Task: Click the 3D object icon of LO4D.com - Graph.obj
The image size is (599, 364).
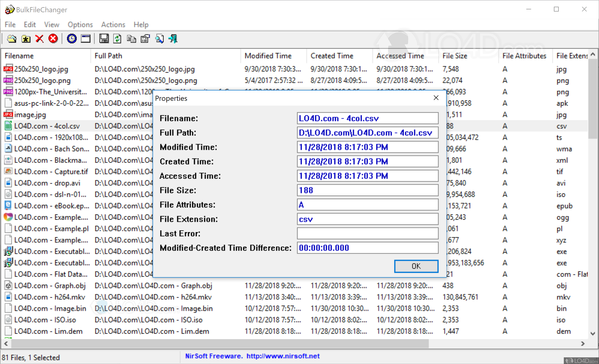Action: 8,286
